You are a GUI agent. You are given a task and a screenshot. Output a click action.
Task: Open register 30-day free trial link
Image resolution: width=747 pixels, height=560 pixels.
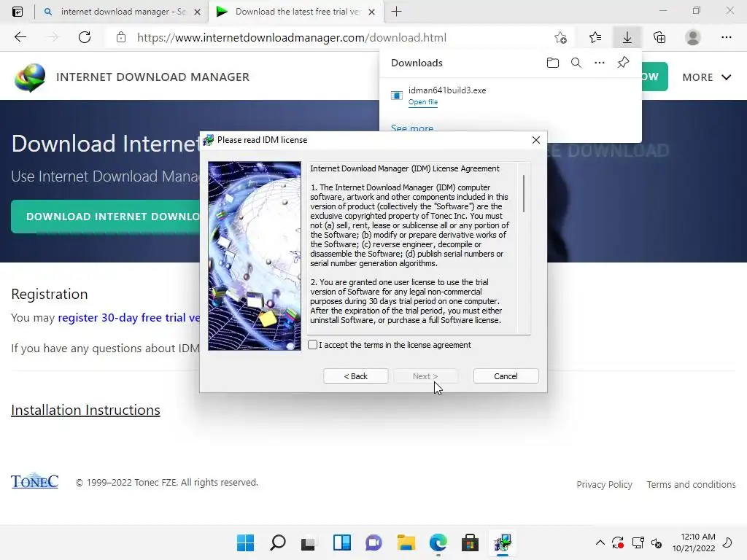[128, 318]
